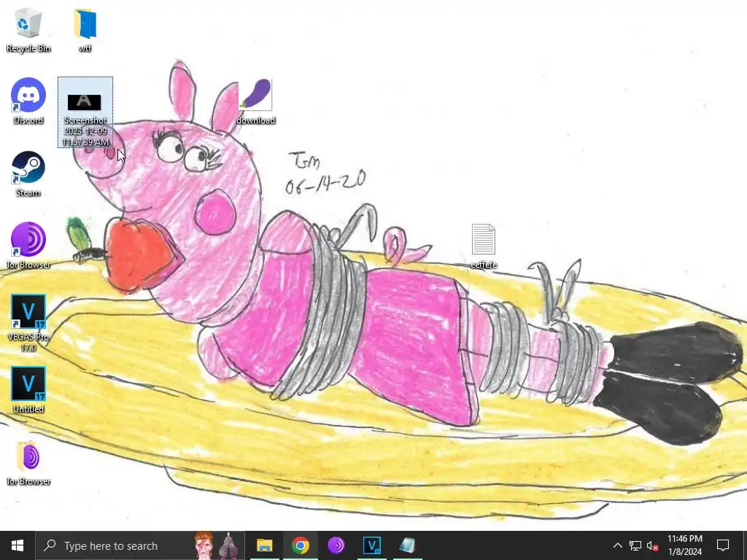Open the last taskbar app icon
Screen dimensions: 747x560
(407, 545)
